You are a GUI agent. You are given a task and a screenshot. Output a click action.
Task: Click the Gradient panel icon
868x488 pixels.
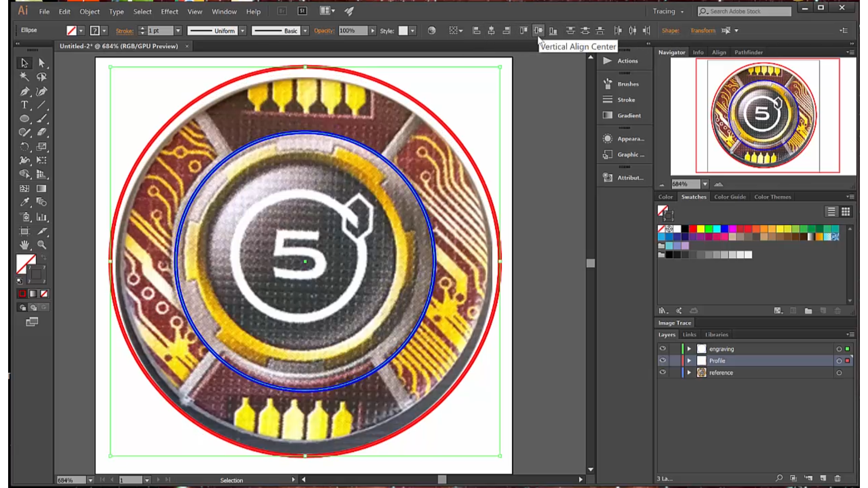(x=607, y=115)
